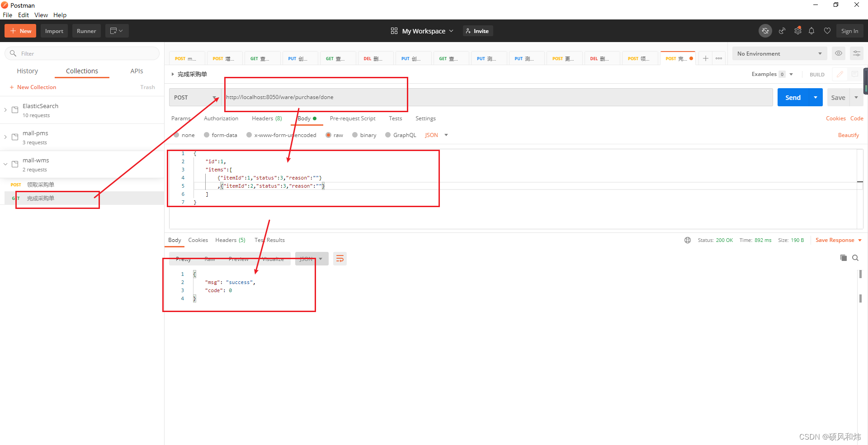The width and height of the screenshot is (868, 445).
Task: Click the orange New button
Action: (x=20, y=31)
